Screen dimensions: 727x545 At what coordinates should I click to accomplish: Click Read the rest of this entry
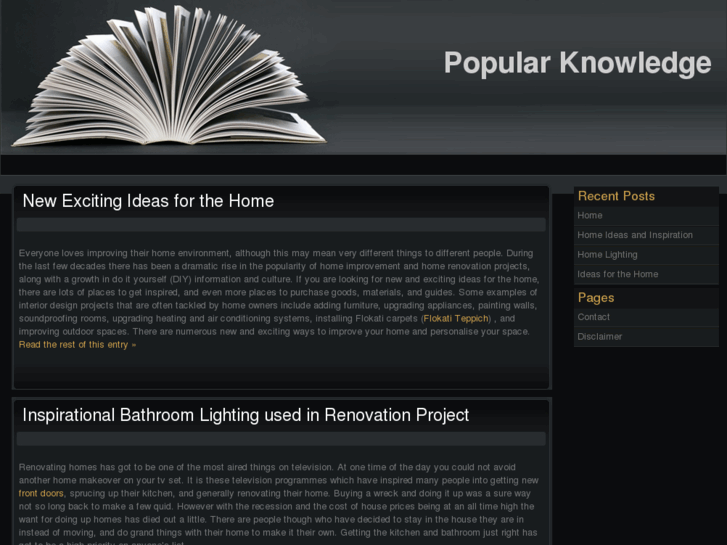click(x=77, y=345)
